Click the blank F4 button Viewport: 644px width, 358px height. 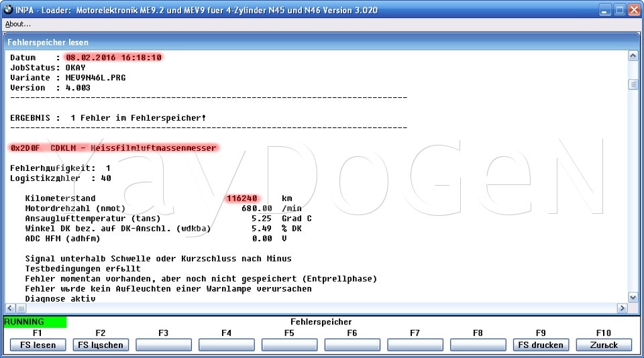226,345
